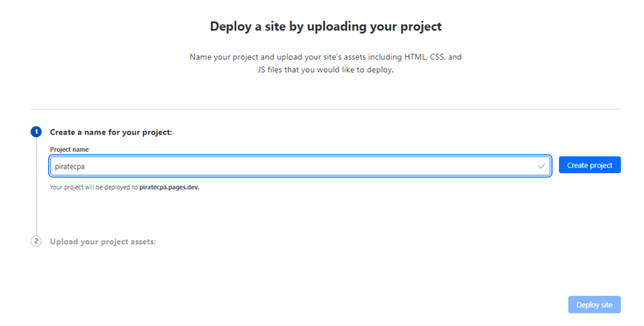Click the description line mentioning HTML, CSS
The width and height of the screenshot is (644, 326).
coord(326,57)
